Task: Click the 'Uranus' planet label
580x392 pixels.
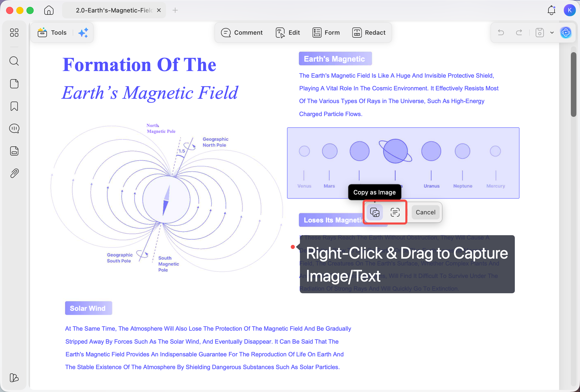Action: pos(432,186)
